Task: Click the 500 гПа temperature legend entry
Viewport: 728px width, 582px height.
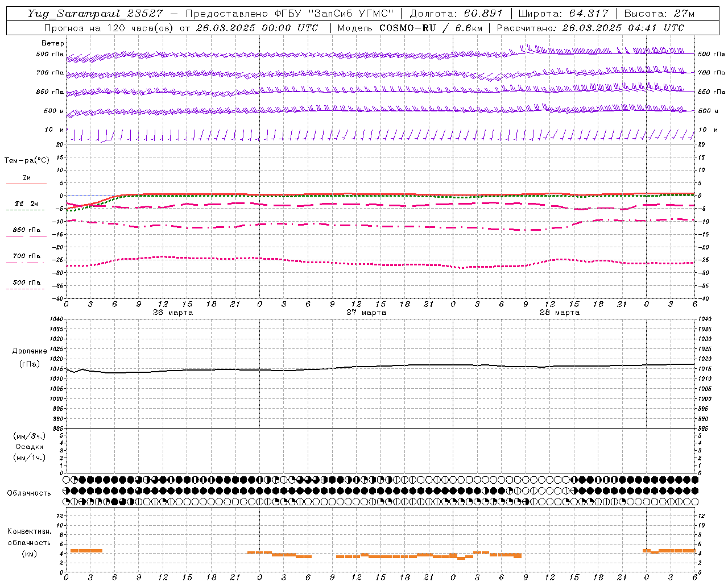Action: pyautogui.click(x=27, y=282)
